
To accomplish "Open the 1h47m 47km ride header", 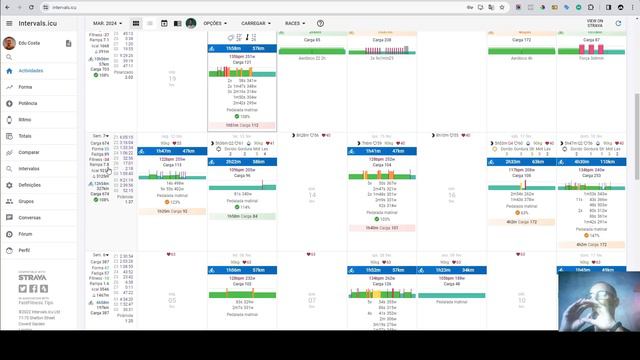I will tap(172, 151).
